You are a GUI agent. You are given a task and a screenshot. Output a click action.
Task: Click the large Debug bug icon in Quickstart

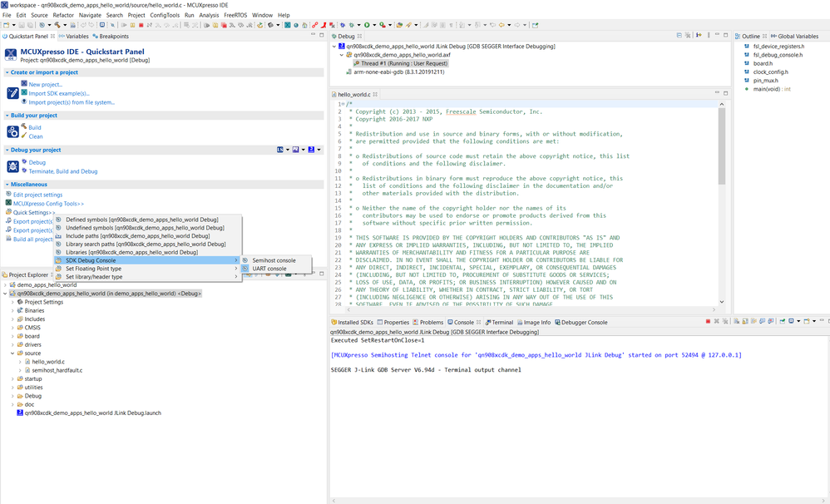[12, 167]
